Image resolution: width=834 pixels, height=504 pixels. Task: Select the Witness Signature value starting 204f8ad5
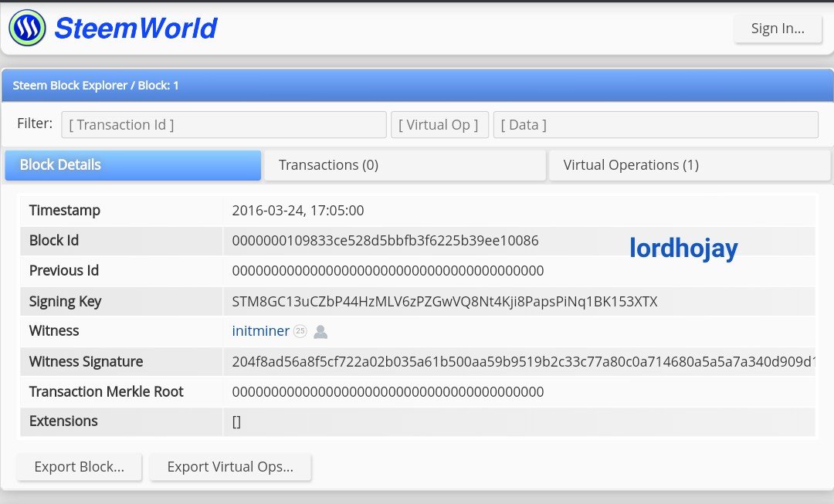click(x=524, y=361)
